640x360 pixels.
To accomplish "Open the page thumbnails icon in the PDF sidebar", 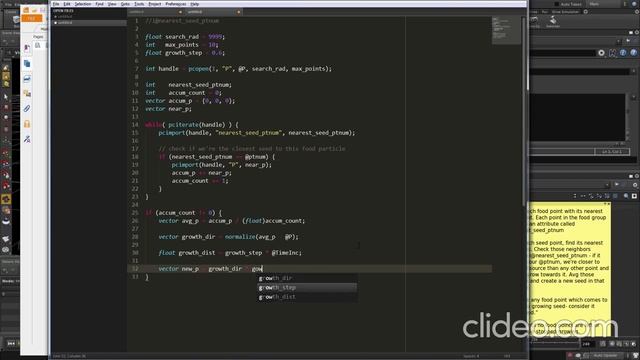I will pos(27,64).
